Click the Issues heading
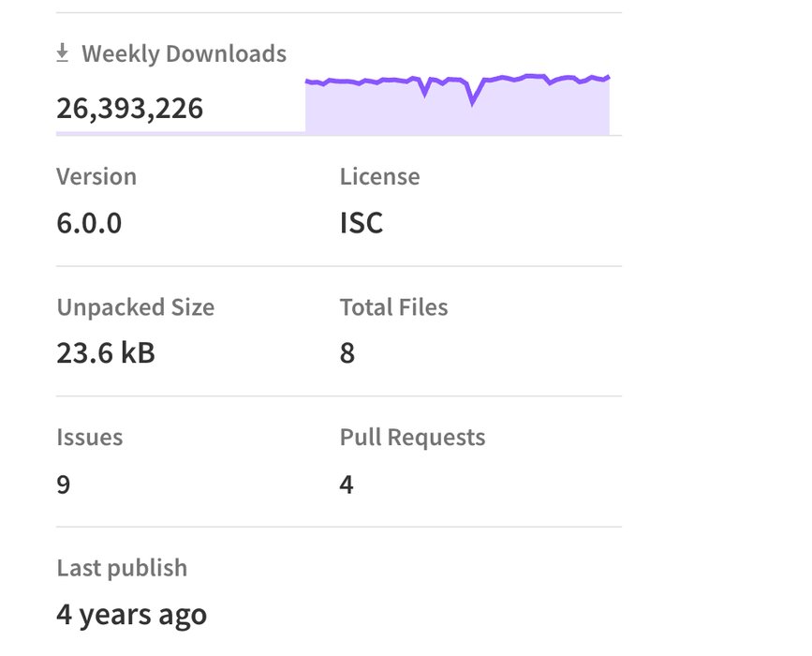Screen dimensions: 812x656 [x=89, y=438]
